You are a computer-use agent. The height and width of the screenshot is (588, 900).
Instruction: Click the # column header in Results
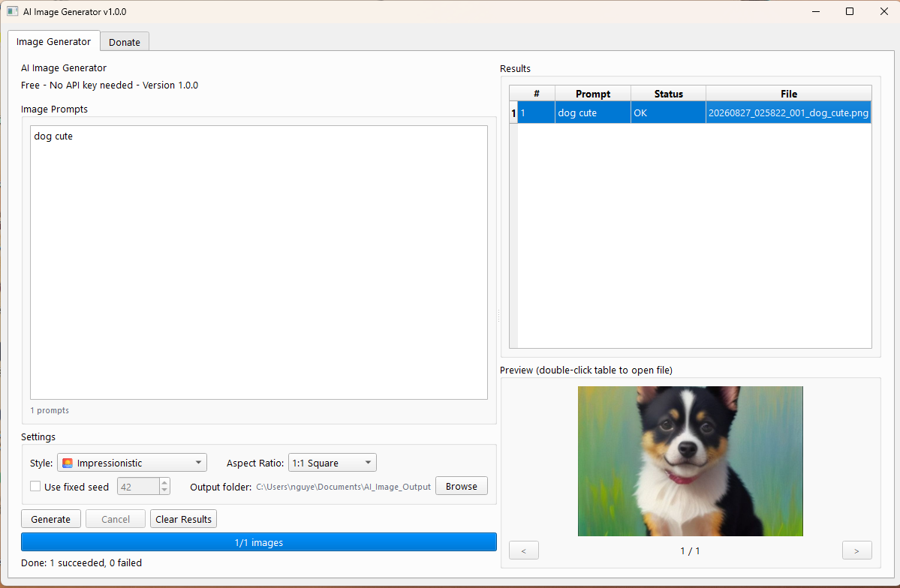coord(537,94)
